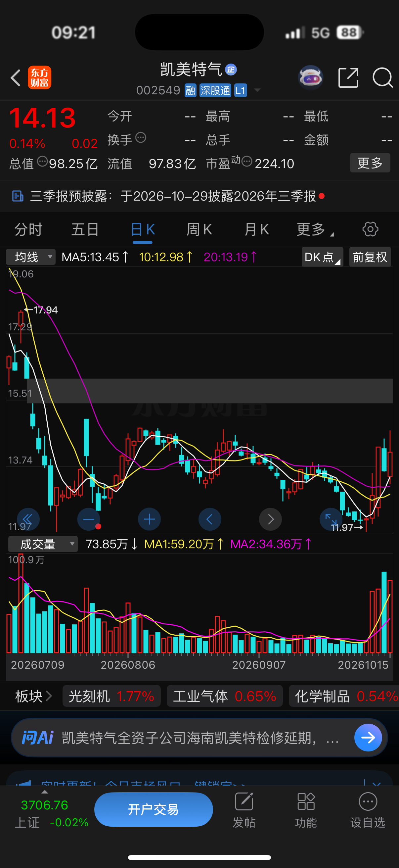Open 市盈 dynamic PE hint icon

click(247, 162)
